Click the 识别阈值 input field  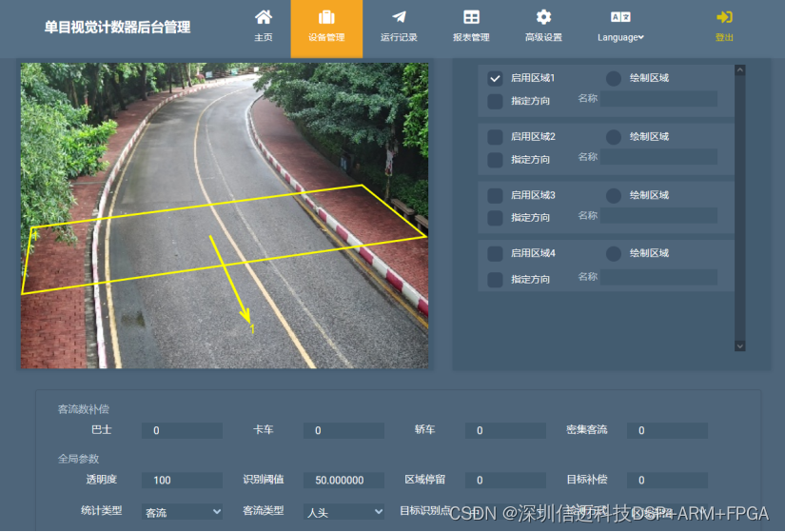point(343,481)
